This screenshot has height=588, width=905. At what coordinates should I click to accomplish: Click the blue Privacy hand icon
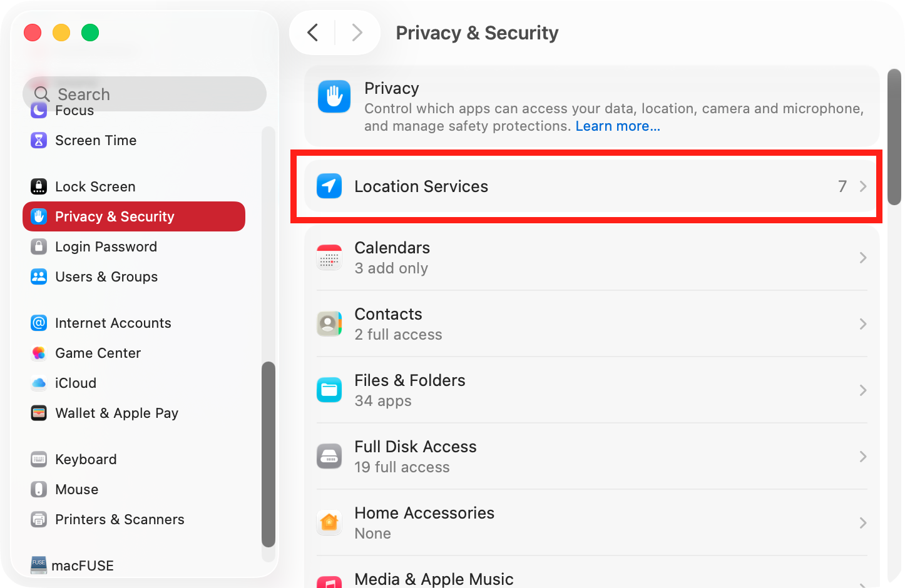click(x=334, y=97)
